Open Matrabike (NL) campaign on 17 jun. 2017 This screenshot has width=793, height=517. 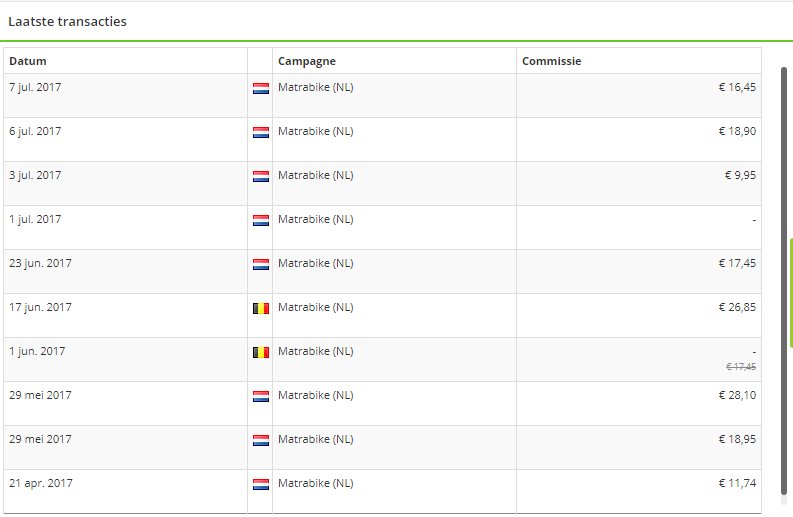[x=316, y=307]
